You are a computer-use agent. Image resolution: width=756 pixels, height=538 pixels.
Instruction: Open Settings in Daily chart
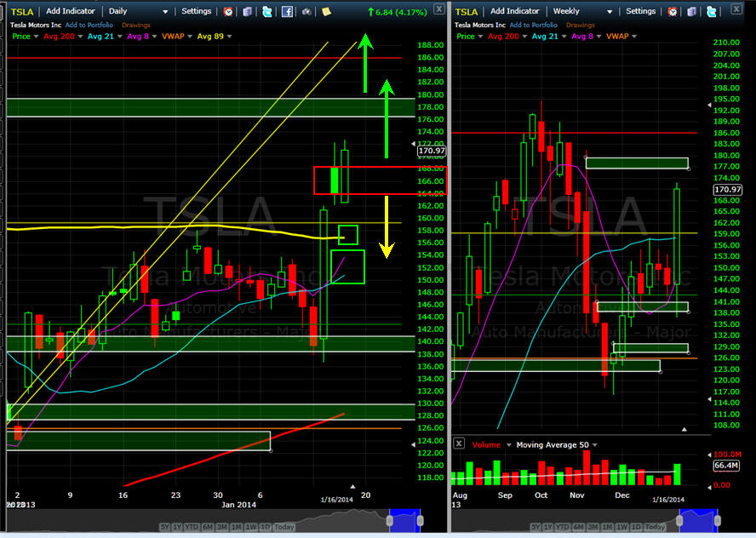click(x=196, y=11)
